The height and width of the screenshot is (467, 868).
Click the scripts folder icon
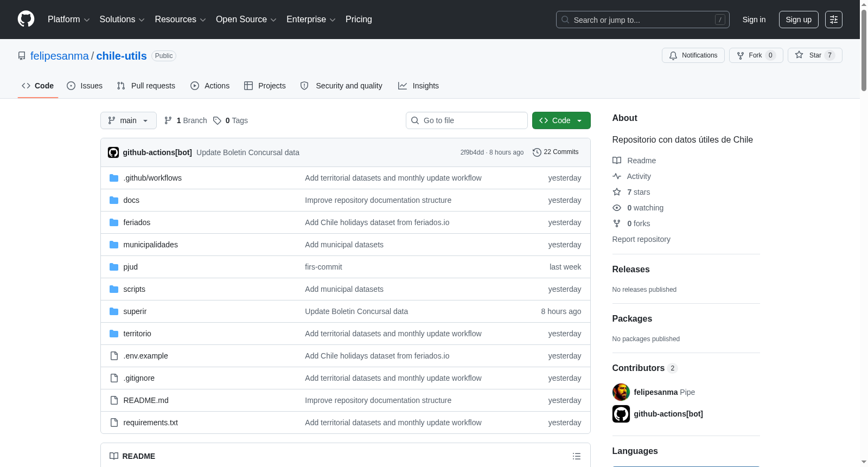click(114, 289)
